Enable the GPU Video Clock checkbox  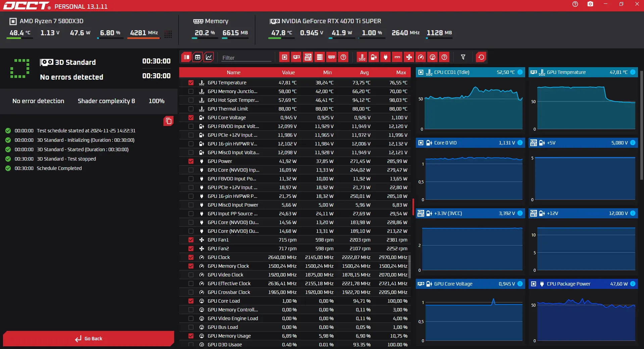191,275
